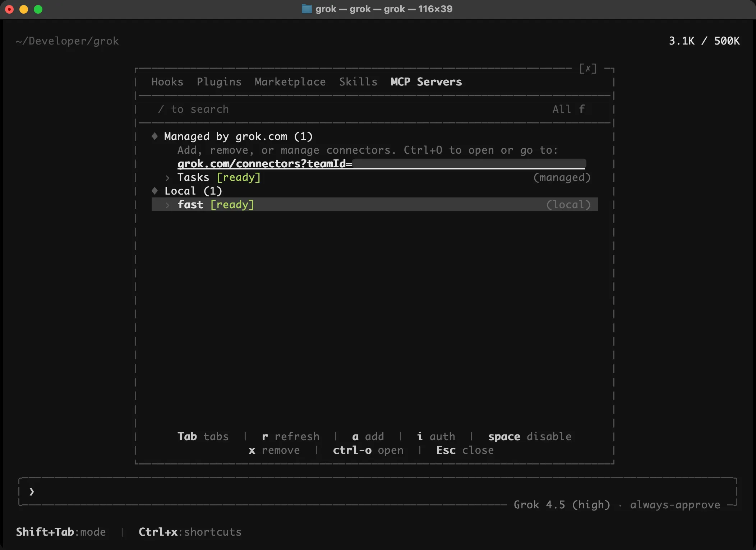Select the Tasks [ready] server row
756x550 pixels.
(x=375, y=177)
